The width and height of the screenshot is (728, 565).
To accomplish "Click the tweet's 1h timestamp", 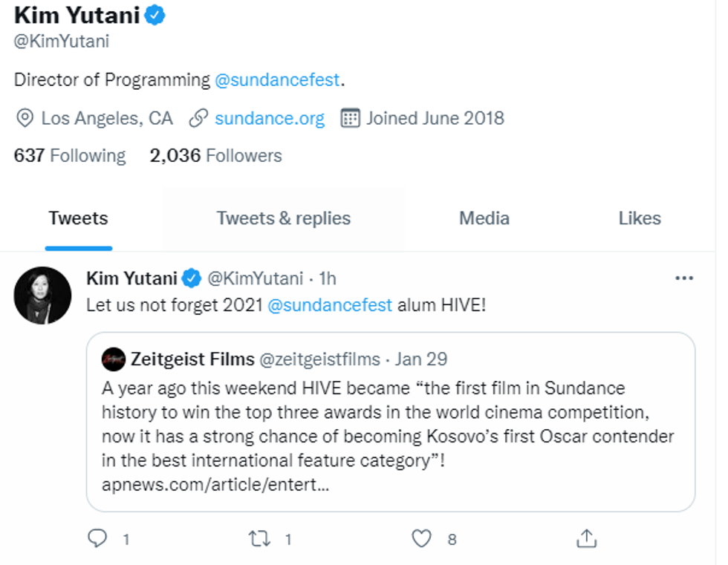I will 328,279.
